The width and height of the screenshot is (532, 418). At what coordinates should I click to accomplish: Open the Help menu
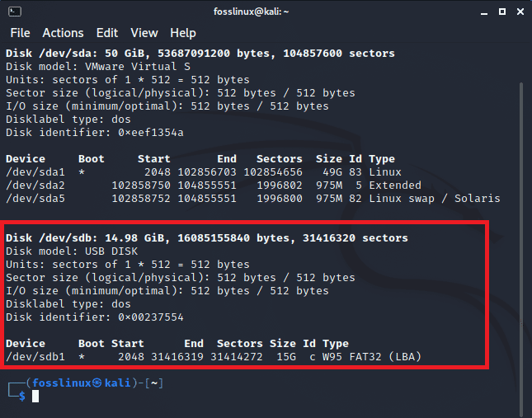pyautogui.click(x=183, y=33)
